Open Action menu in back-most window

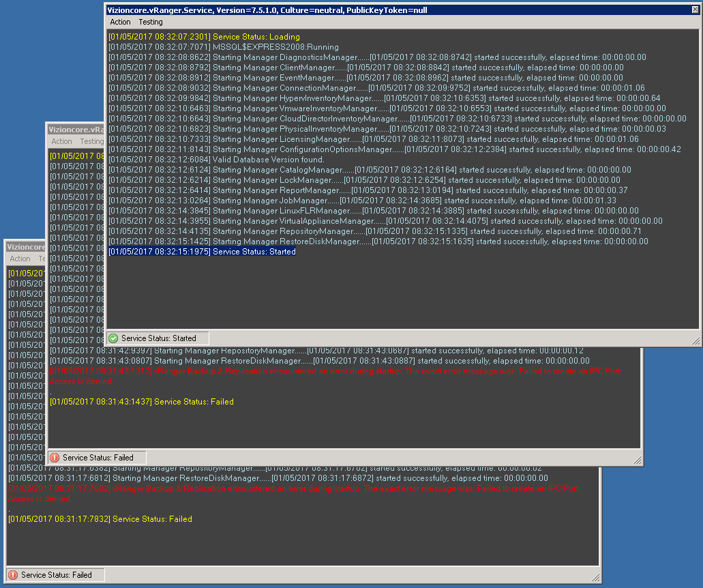pyautogui.click(x=20, y=259)
